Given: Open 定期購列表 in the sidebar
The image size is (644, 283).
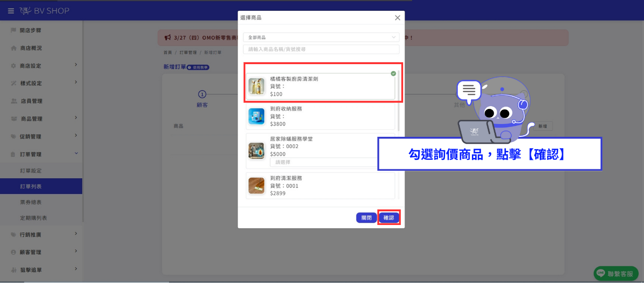Looking at the screenshot, I should point(41,218).
